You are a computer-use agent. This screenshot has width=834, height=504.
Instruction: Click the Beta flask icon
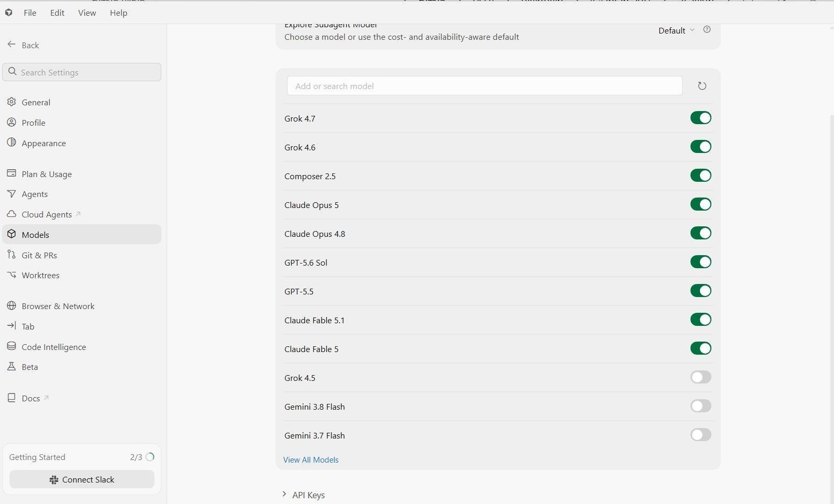(12, 366)
